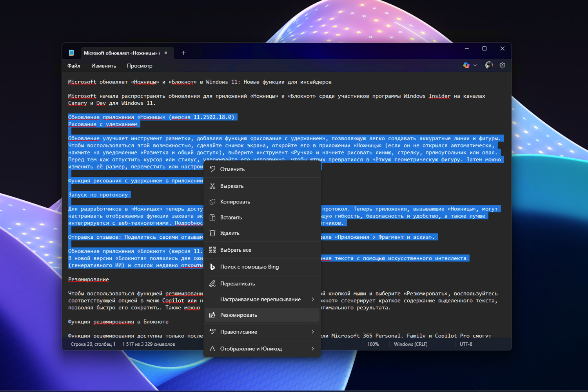Maximize the Notepad window
The height and width of the screenshot is (392, 588).
pyautogui.click(x=485, y=49)
